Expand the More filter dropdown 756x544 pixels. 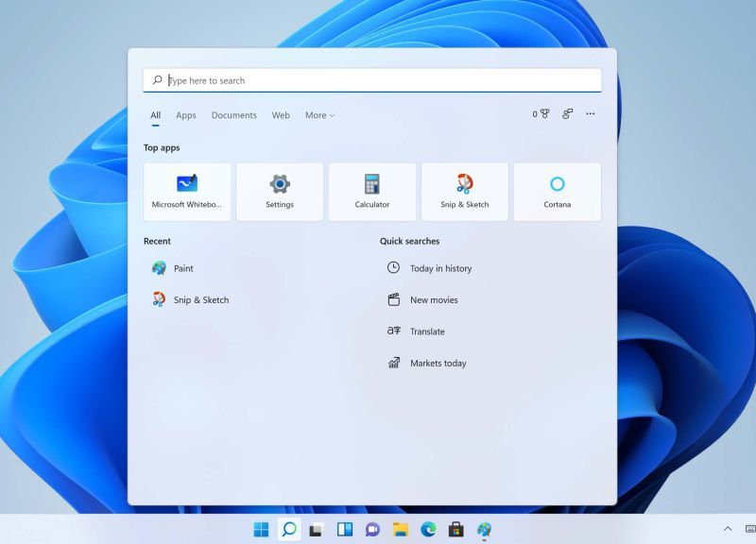(x=319, y=115)
